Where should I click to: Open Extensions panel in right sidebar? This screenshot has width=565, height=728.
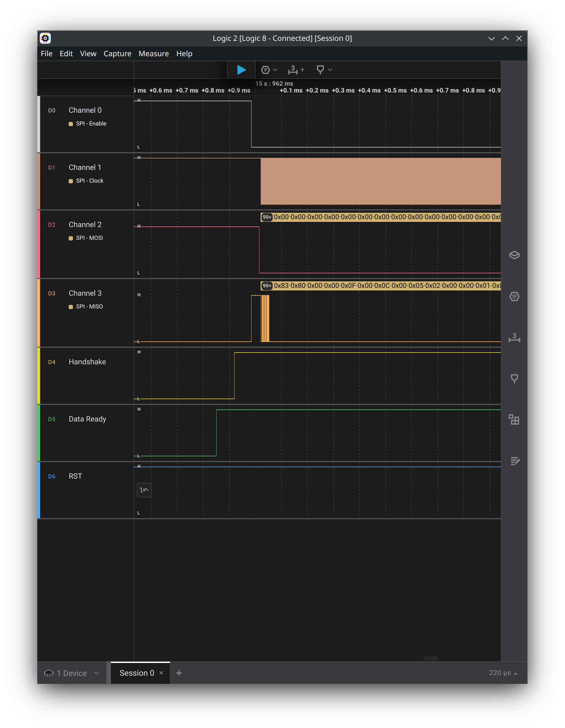point(514,420)
